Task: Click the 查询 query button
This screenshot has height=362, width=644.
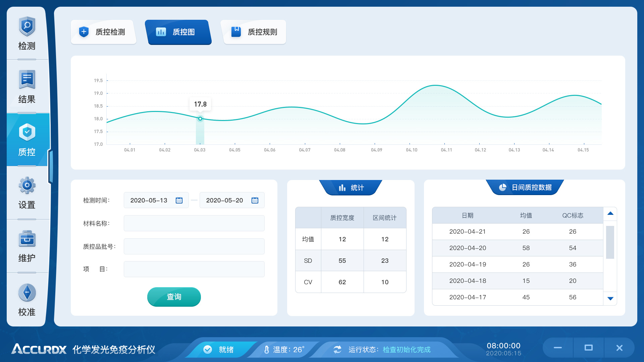Action: pos(174,297)
